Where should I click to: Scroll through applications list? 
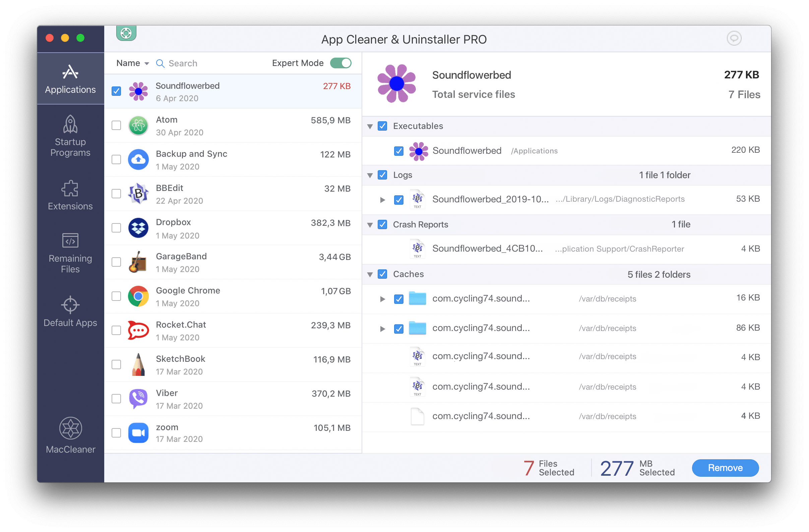(235, 267)
